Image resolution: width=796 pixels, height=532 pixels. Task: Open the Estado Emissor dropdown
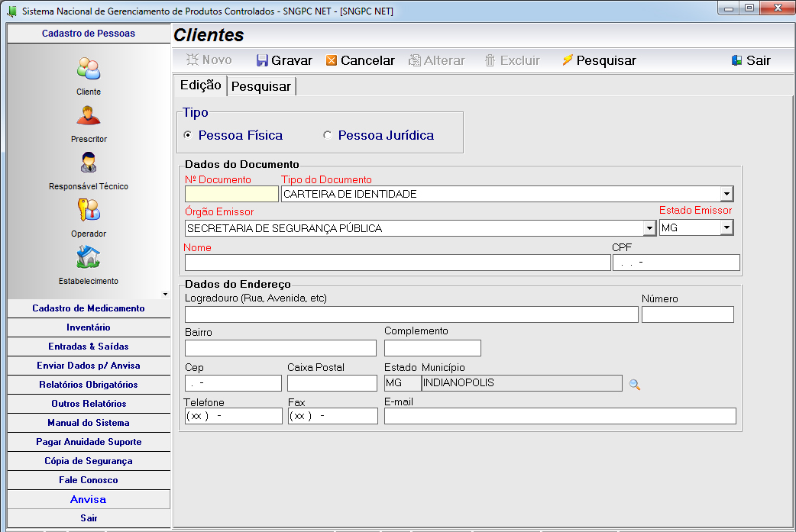(x=727, y=227)
